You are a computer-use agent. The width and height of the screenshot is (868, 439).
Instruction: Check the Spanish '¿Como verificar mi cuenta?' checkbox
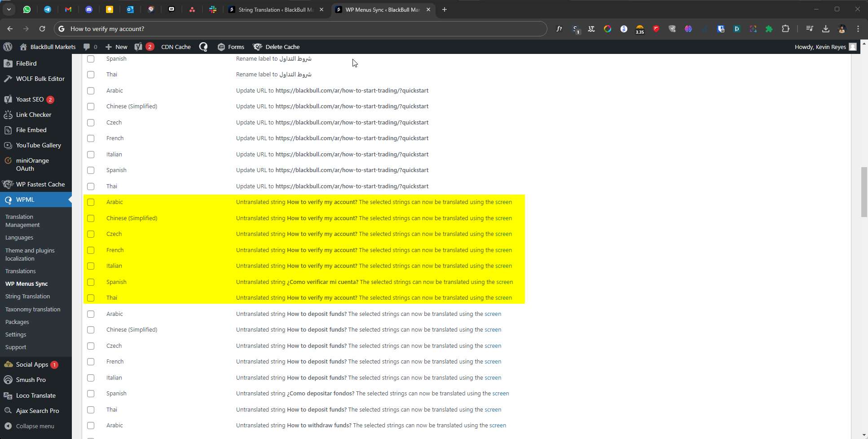91,282
